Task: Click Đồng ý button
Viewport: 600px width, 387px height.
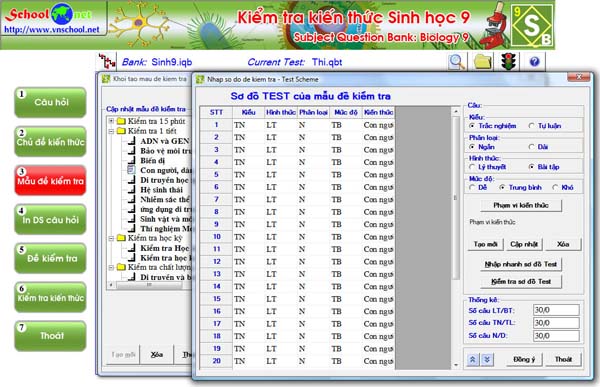Action: [524, 359]
